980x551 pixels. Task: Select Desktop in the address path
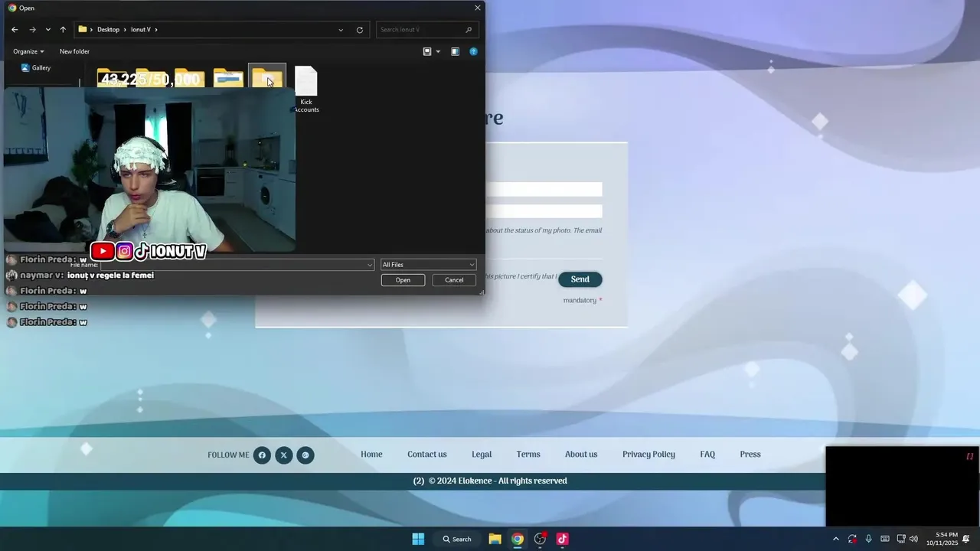(x=108, y=30)
